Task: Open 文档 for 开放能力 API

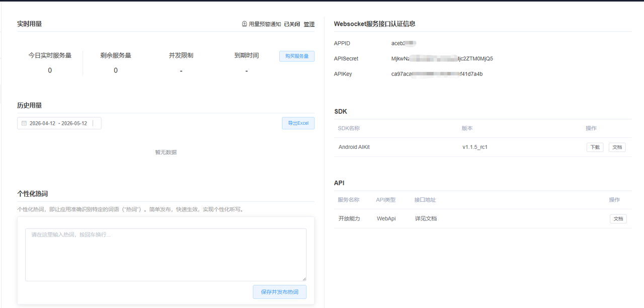Action: click(x=618, y=219)
